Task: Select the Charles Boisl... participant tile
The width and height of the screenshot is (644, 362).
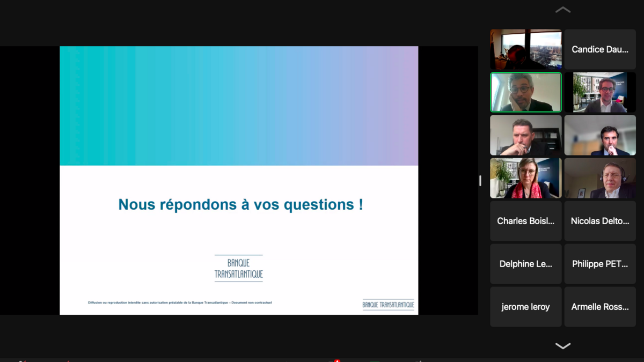Action: coord(525,221)
